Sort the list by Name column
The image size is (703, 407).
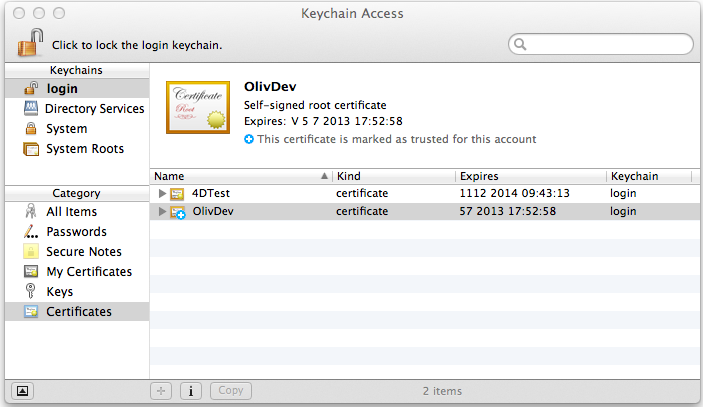[240, 176]
